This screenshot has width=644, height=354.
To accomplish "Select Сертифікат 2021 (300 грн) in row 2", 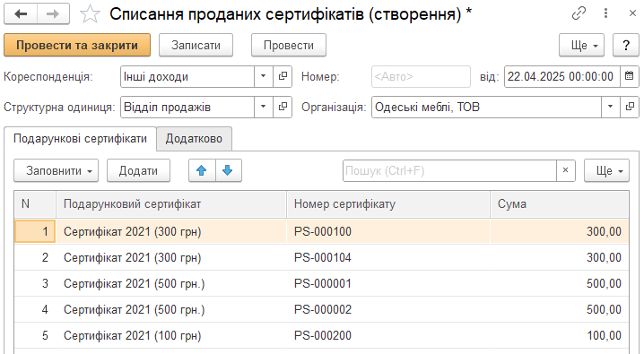I will [170, 257].
